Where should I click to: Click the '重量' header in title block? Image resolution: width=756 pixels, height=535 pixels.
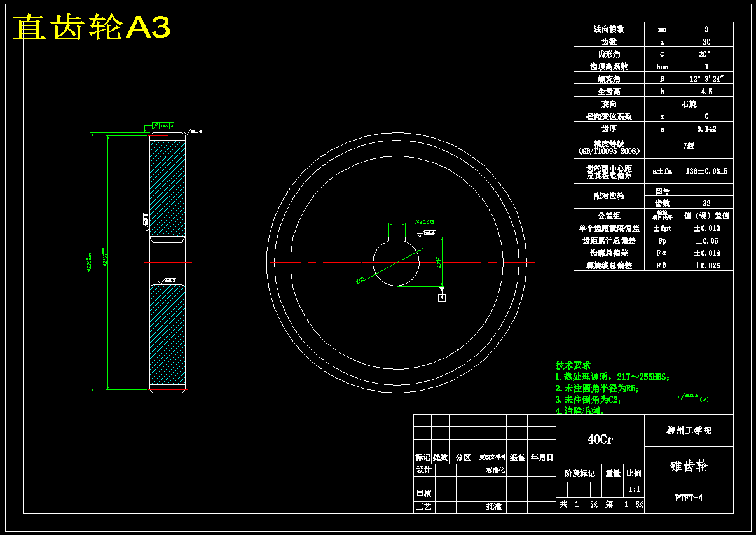tap(614, 474)
